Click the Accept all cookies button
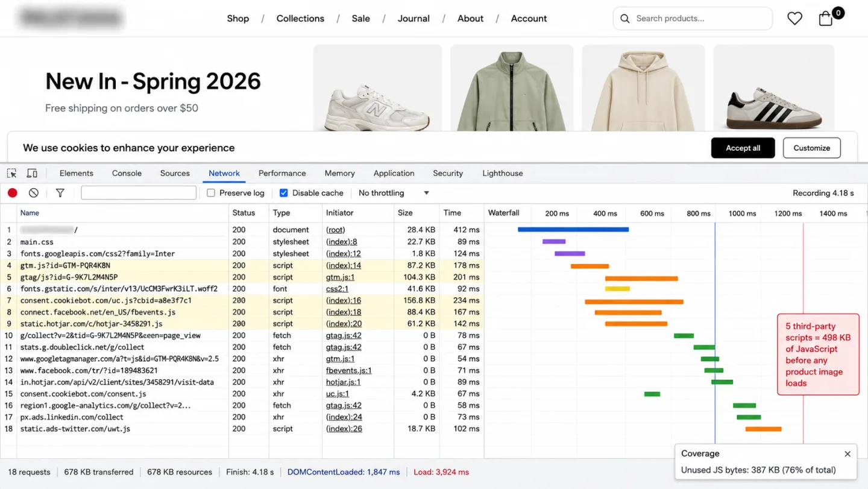The height and width of the screenshot is (489, 868). point(743,148)
